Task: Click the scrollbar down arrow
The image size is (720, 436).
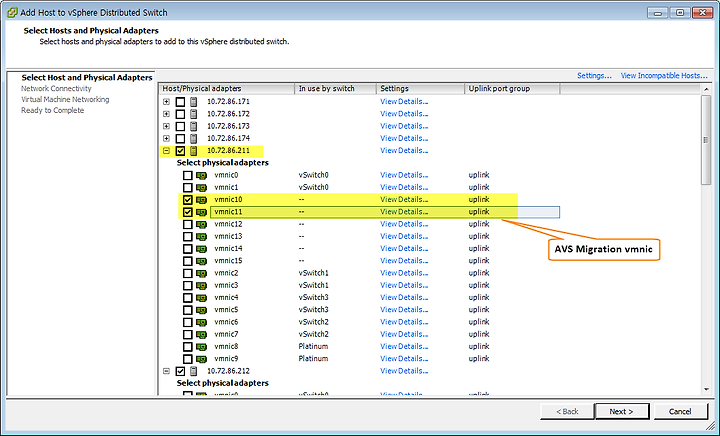Action: [706, 390]
